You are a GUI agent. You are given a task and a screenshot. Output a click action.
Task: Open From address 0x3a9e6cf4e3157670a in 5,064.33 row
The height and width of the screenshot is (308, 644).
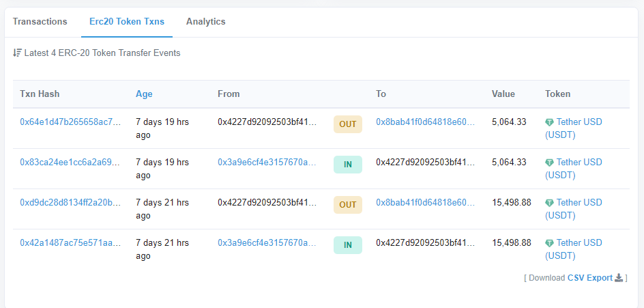(x=267, y=162)
